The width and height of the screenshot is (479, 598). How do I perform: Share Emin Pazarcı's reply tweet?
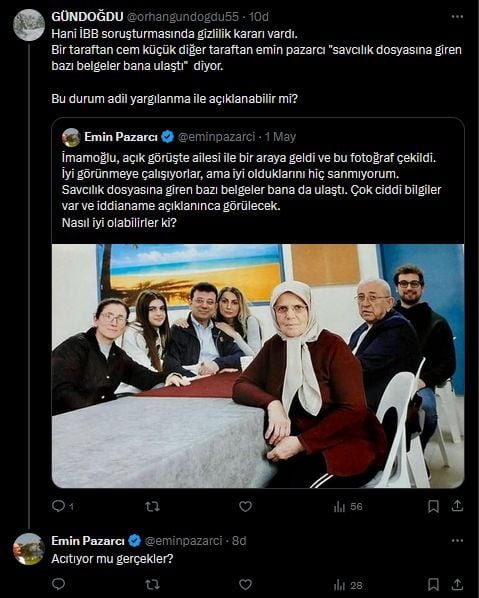[457, 584]
